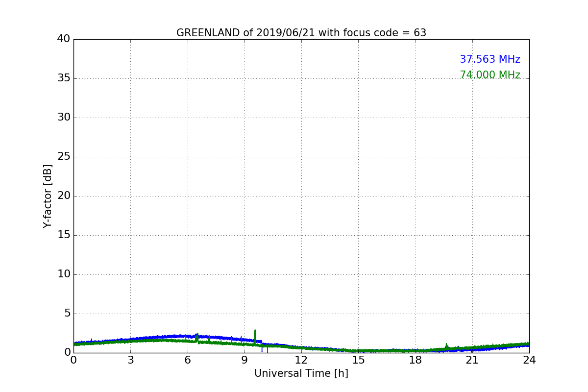Select the blue '37.563 MHz' legend label
588x392 pixels.
(490, 59)
